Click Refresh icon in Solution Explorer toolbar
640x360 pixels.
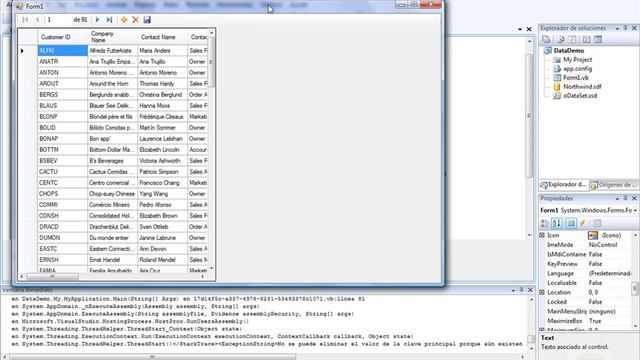click(x=572, y=40)
